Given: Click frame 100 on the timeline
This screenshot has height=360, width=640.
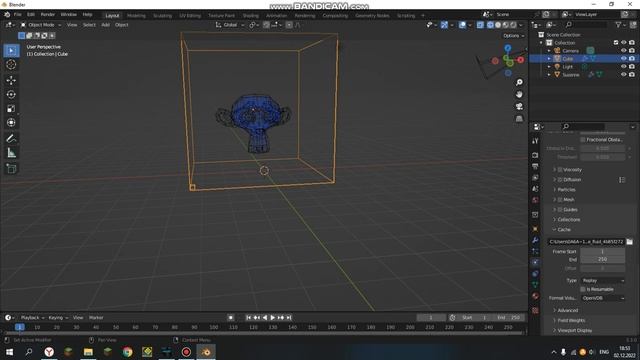Looking at the screenshot, I should click(x=213, y=327).
